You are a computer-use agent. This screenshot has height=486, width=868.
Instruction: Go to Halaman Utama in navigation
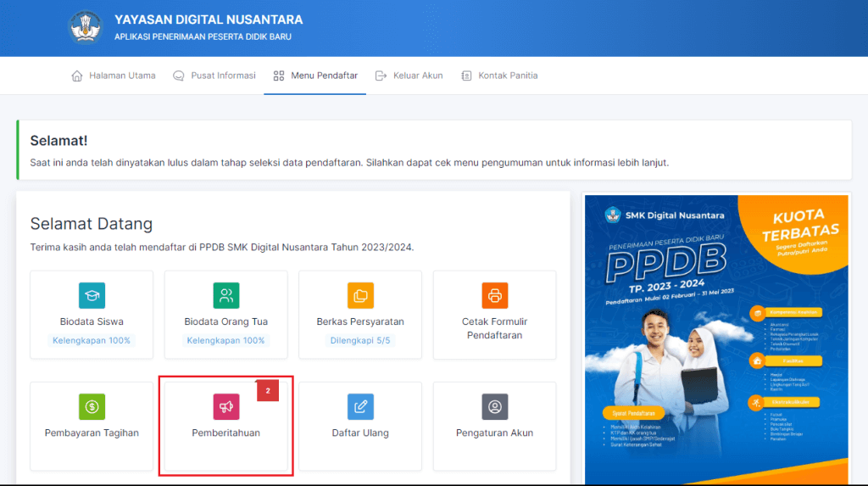coord(114,75)
